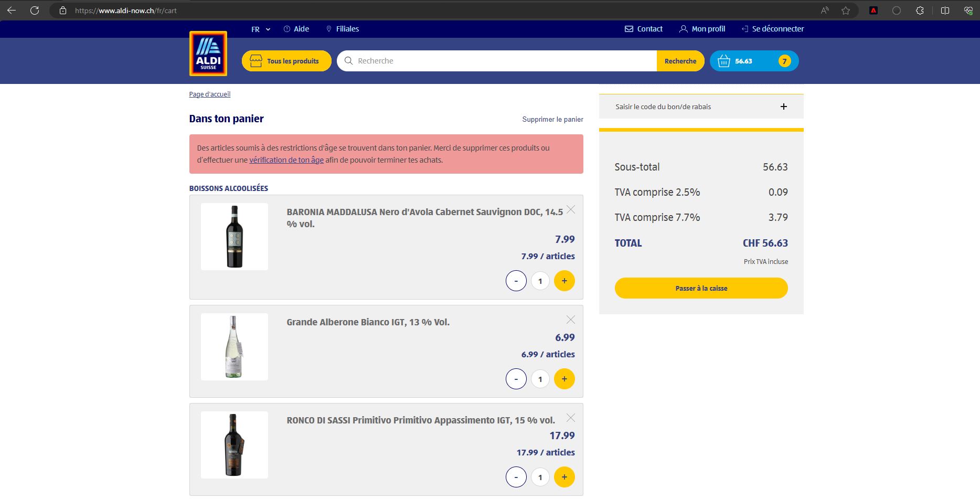This screenshot has height=499, width=980.
Task: Open the read aloud icon in address bar
Action: [x=825, y=10]
